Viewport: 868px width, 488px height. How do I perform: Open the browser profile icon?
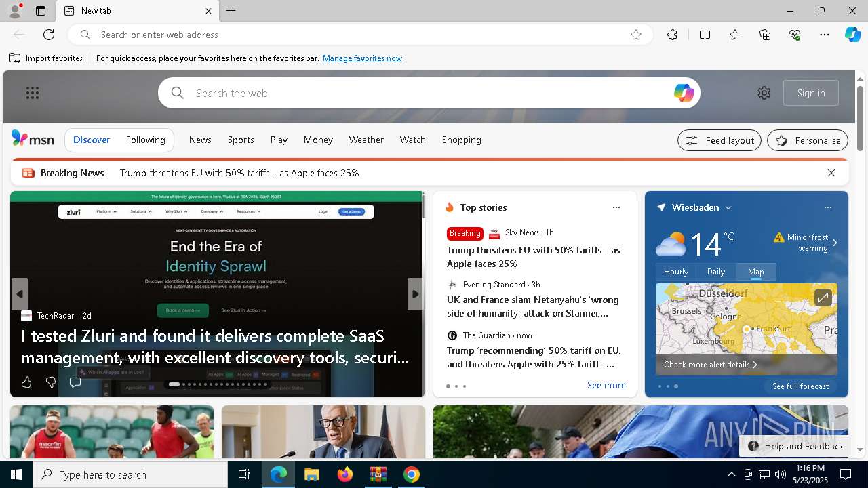pyautogui.click(x=14, y=11)
